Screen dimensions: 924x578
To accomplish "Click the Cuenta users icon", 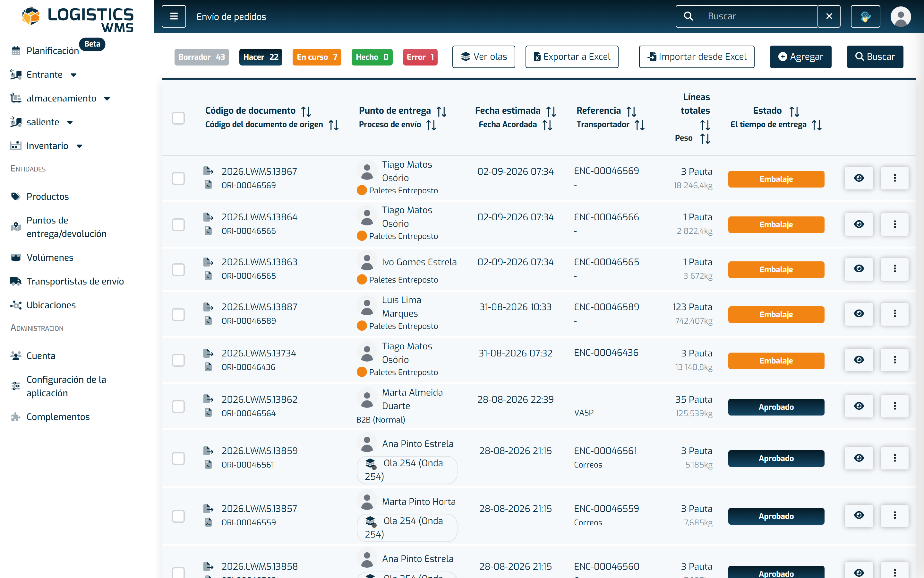I will click(x=16, y=356).
